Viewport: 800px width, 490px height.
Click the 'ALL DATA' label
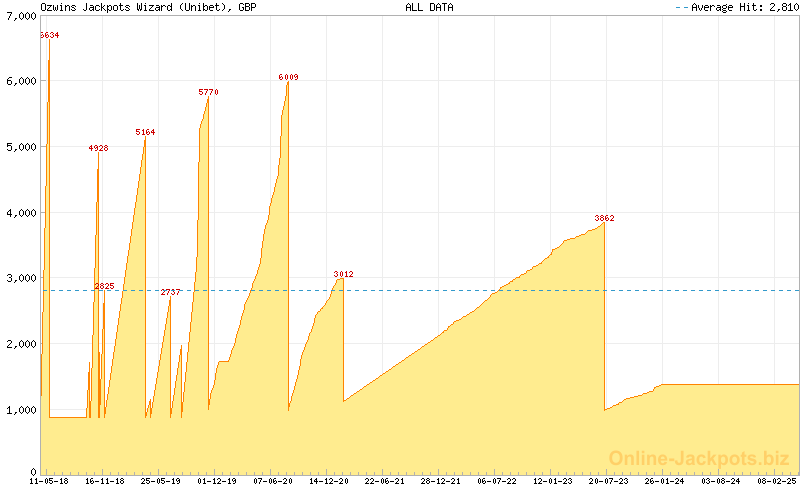[x=429, y=7]
